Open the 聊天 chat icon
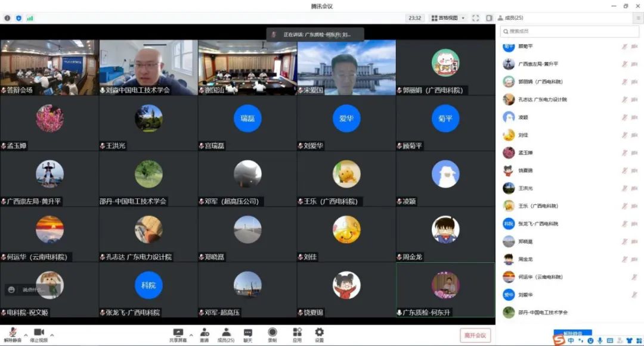The height and width of the screenshot is (346, 644). [247, 335]
